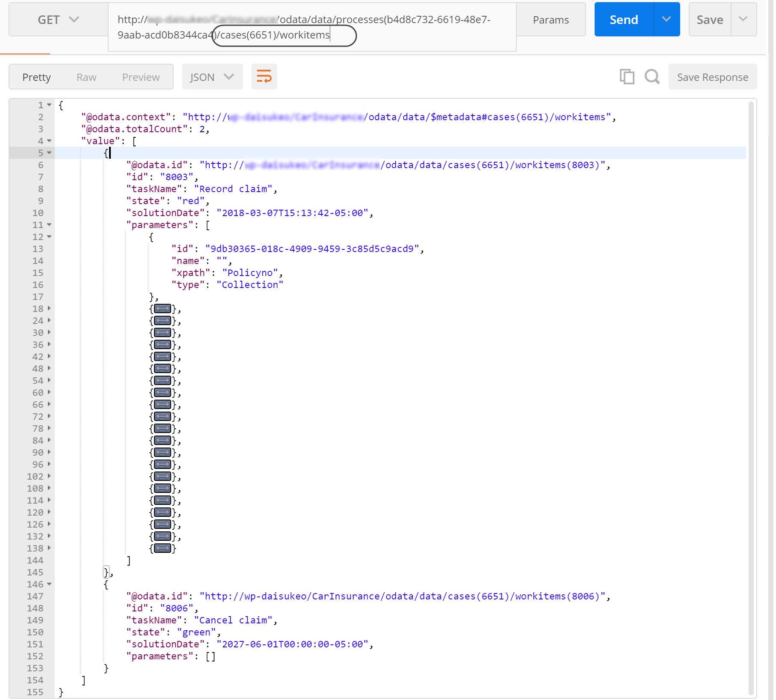Click the "Collection" type value

(250, 285)
